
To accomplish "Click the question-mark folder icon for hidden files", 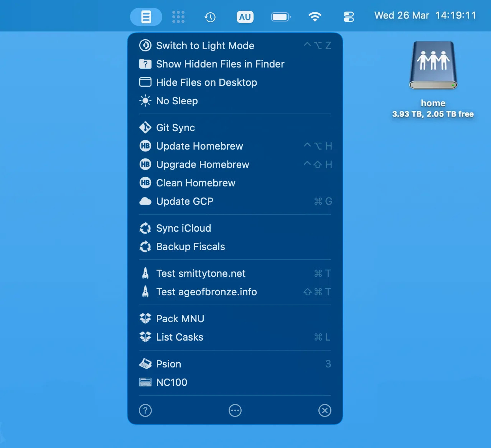I will pyautogui.click(x=145, y=64).
